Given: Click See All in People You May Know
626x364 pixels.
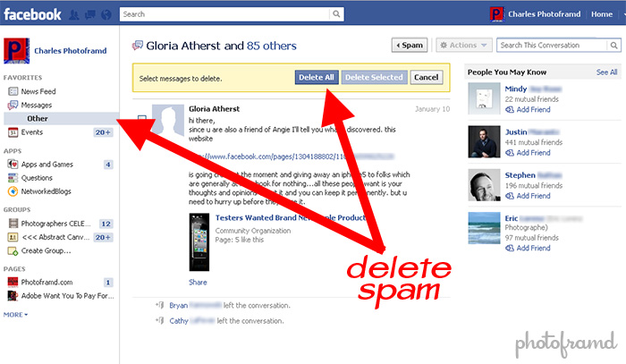Looking at the screenshot, I should pos(607,72).
